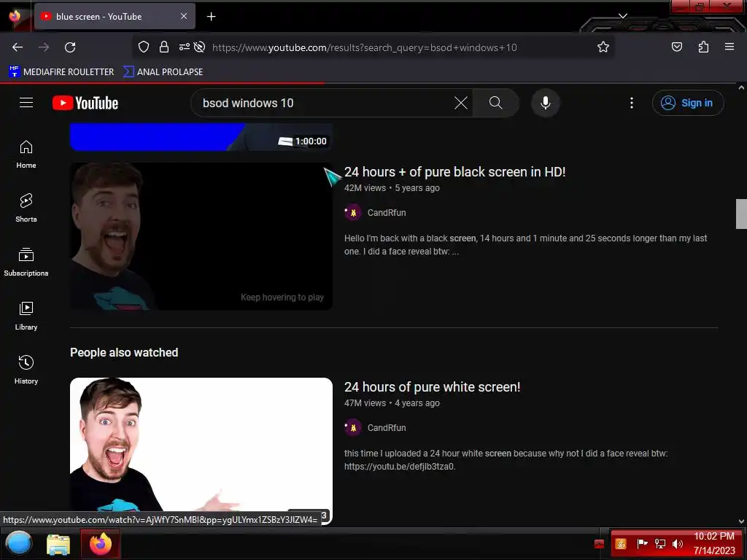The image size is (747, 560).
Task: Click the orange Java tray icon
Action: coord(621,544)
